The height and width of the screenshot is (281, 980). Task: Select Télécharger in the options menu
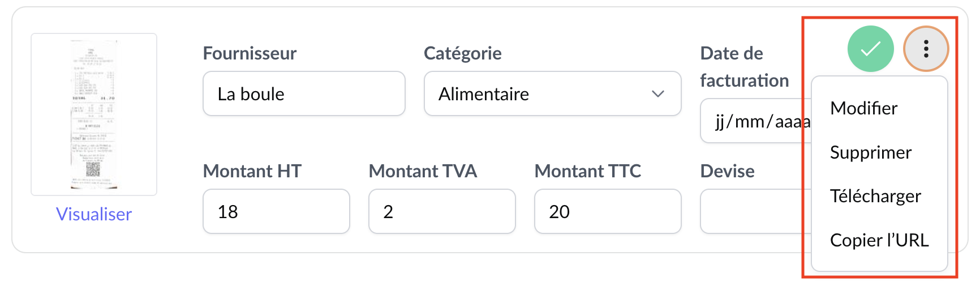(x=875, y=196)
